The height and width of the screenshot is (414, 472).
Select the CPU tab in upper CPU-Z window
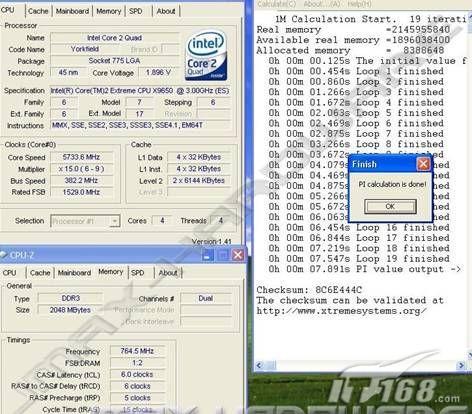pos(8,10)
